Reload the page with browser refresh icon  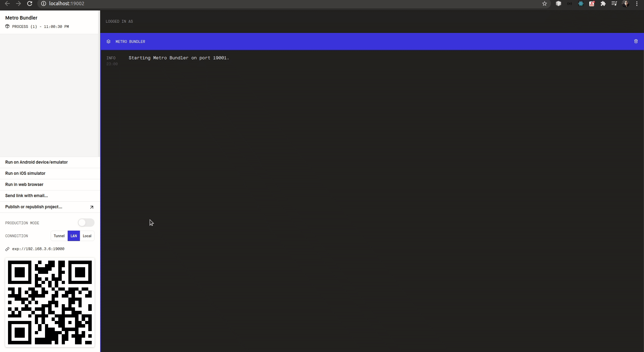(30, 3)
